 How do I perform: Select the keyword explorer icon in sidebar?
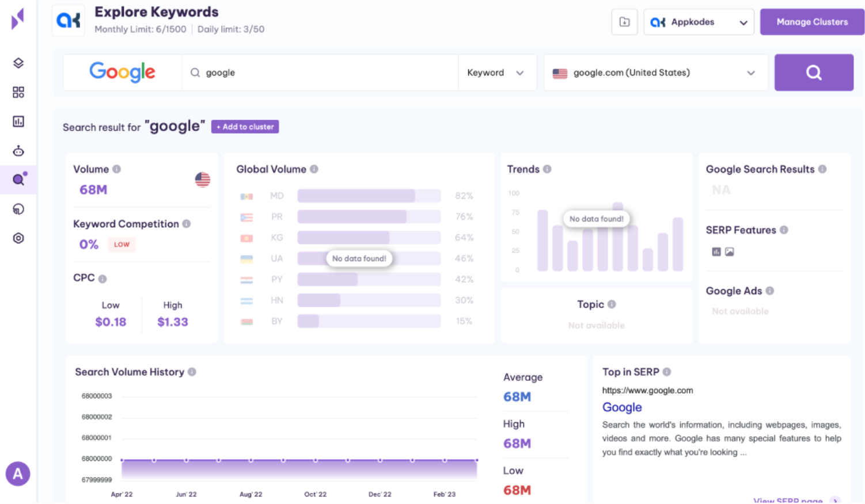click(18, 180)
